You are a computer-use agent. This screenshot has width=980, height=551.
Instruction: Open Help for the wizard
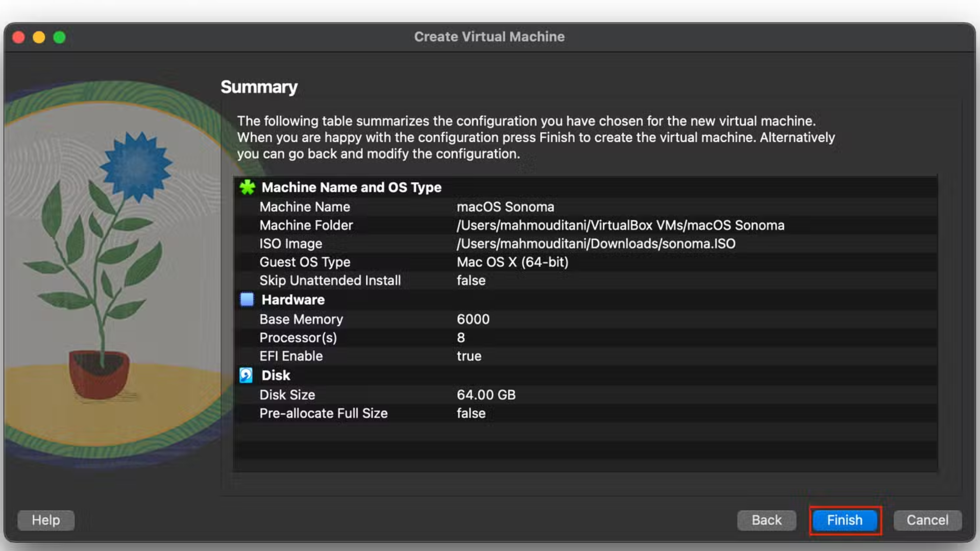[x=46, y=520]
